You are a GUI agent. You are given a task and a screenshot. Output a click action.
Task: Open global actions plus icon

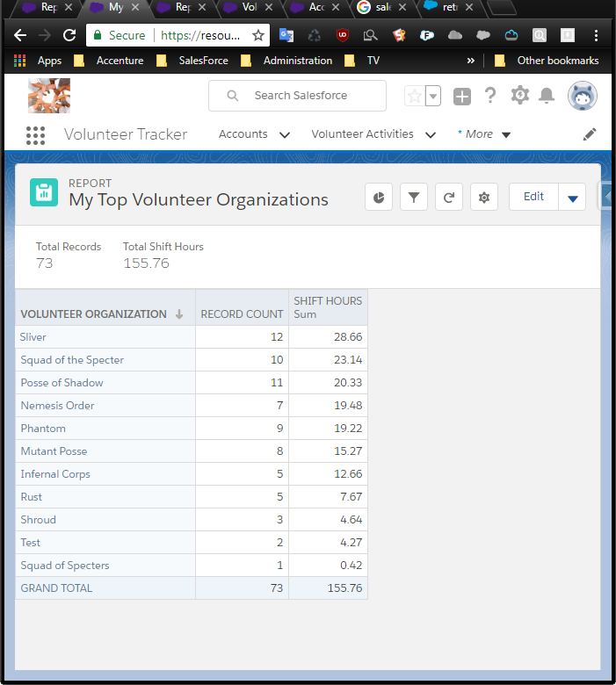click(x=462, y=97)
